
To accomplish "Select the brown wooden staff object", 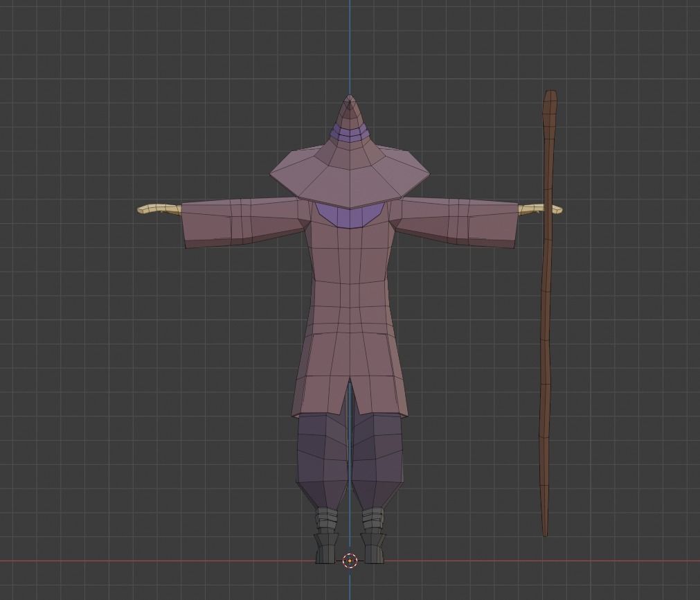I will point(547,312).
